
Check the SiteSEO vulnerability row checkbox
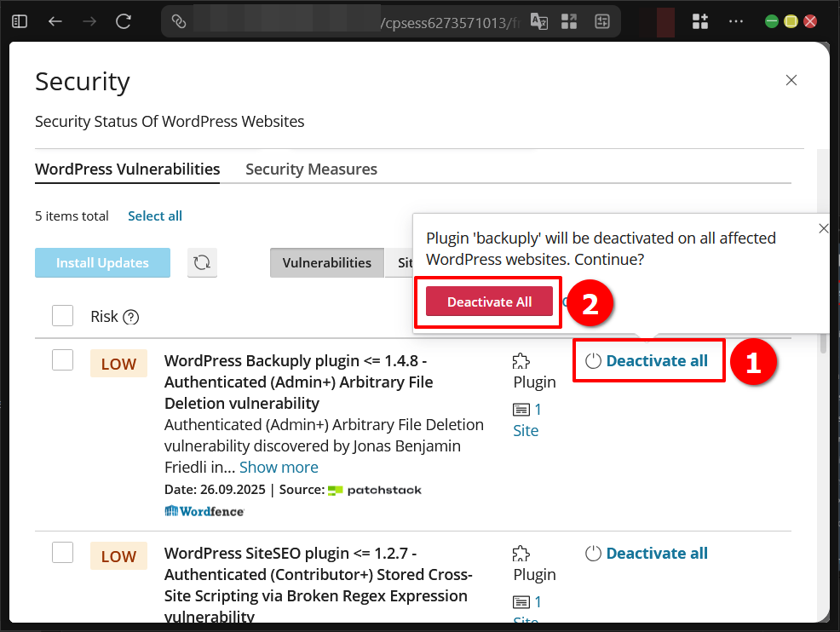coord(62,552)
